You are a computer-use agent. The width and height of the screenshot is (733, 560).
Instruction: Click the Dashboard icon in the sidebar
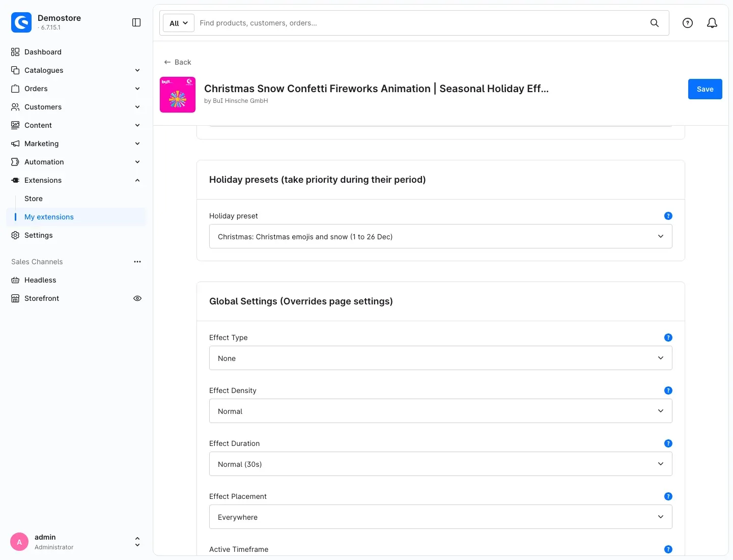[15, 52]
